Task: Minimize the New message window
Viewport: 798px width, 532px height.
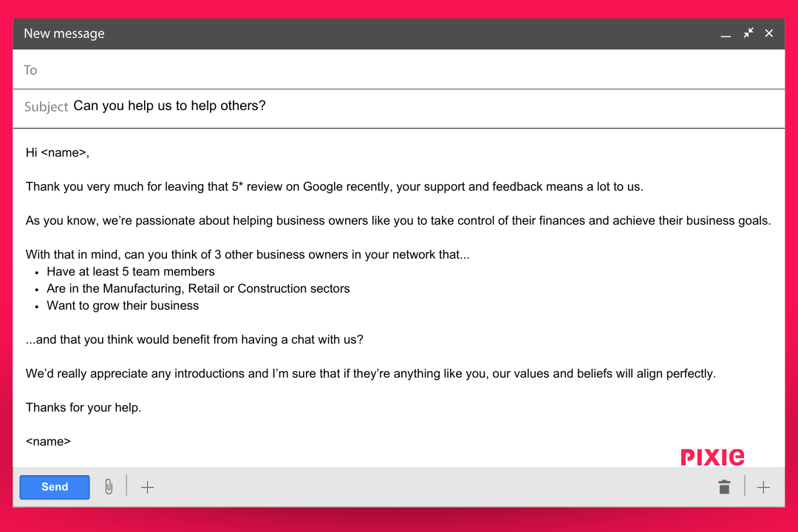Action: [726, 34]
